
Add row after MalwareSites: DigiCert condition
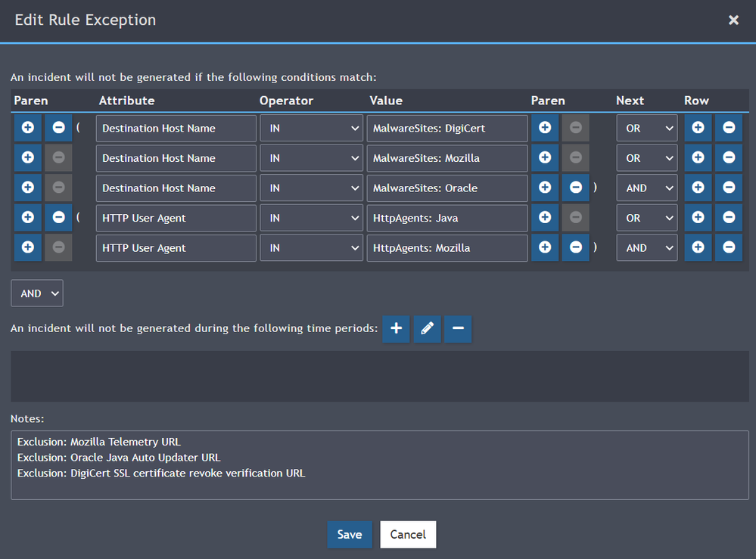click(x=698, y=129)
